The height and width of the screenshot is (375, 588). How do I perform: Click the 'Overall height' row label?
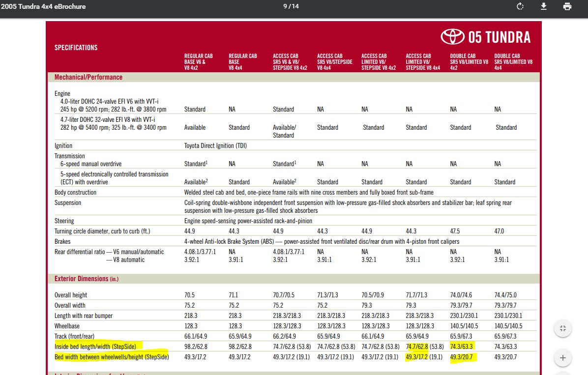pos(71,295)
